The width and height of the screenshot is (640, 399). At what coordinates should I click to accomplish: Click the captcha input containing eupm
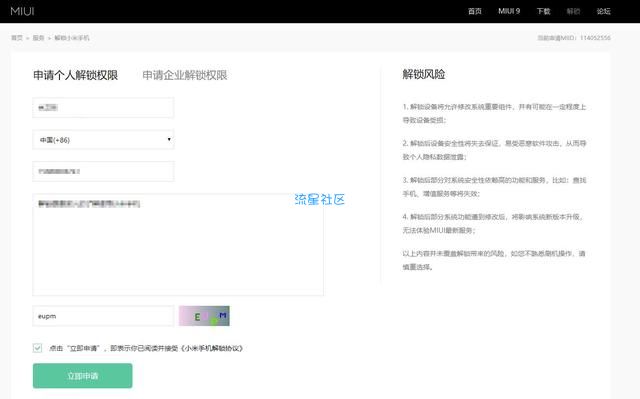point(103,316)
